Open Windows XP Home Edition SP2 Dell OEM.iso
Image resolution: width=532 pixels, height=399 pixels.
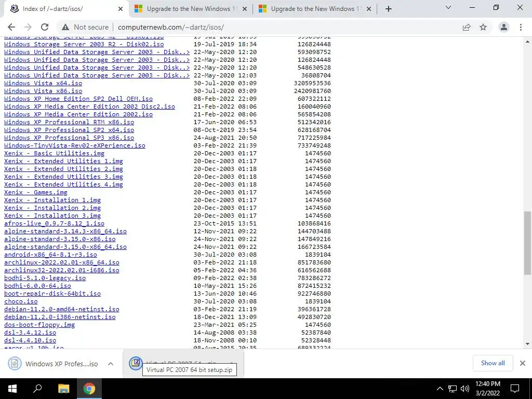[78, 99]
